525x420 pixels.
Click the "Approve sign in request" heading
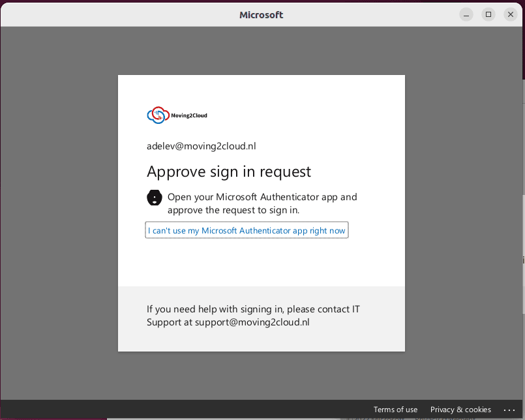[x=229, y=172]
